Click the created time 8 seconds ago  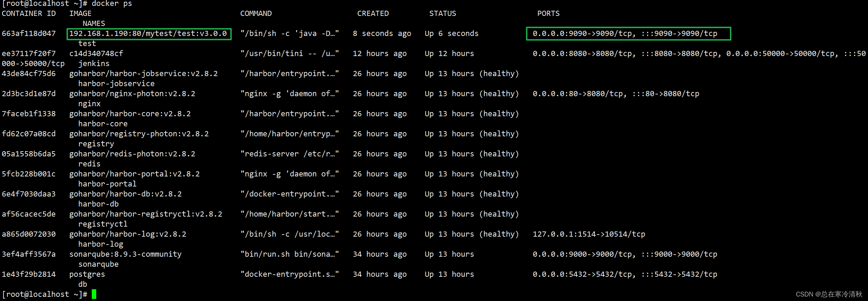coord(382,34)
